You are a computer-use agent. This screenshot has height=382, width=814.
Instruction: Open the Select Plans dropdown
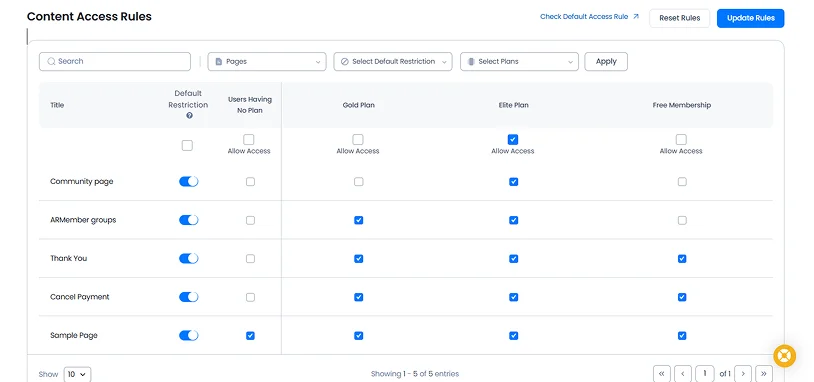click(x=519, y=61)
